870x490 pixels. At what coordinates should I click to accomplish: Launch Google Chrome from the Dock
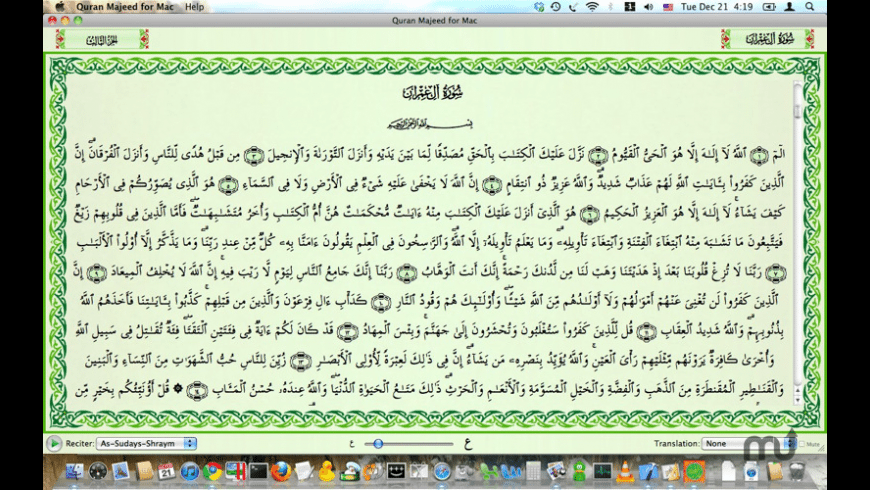[x=213, y=471]
